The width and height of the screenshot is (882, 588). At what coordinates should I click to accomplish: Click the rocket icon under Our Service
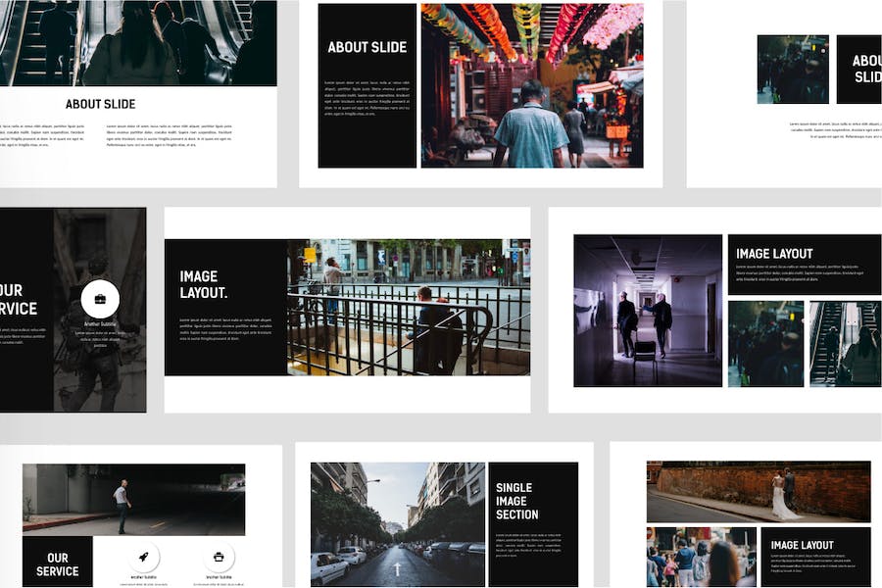[x=143, y=557]
